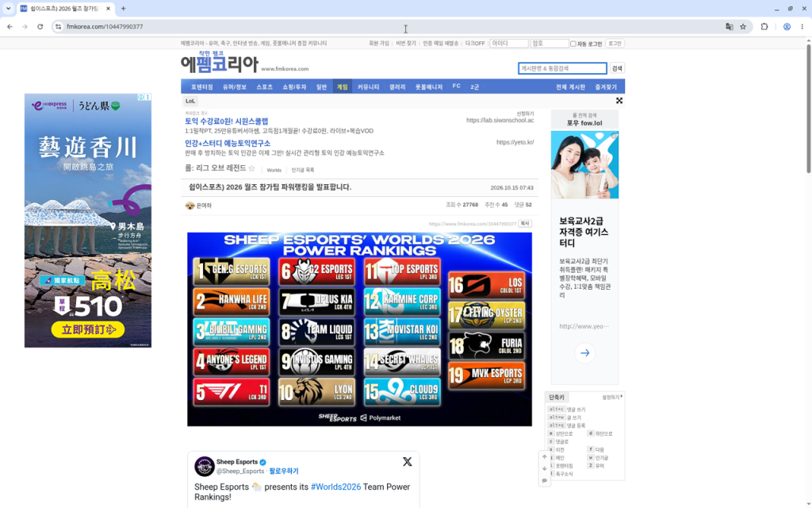Screen dimensions: 812x508
Task: Select the 게임 navigation tab
Action: pyautogui.click(x=343, y=87)
